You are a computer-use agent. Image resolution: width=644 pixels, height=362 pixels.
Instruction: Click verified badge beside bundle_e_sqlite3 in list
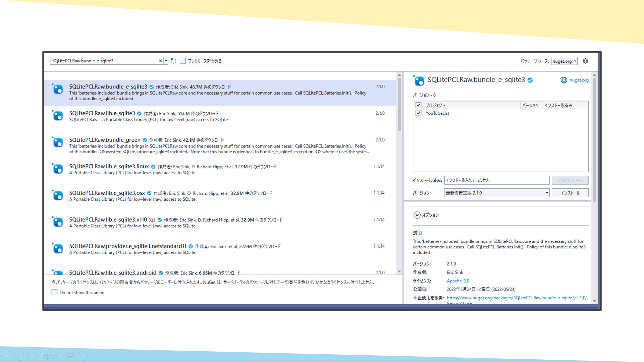[x=152, y=87]
